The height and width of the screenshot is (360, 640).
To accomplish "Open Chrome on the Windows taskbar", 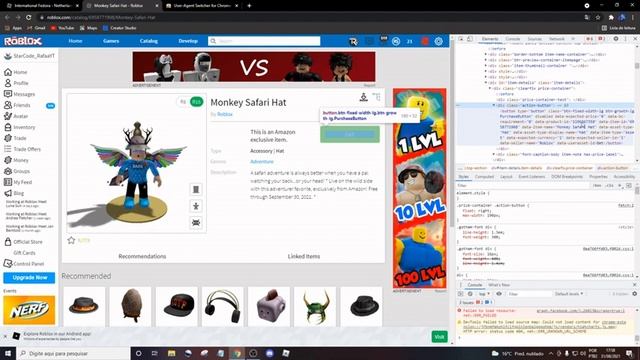I will pyautogui.click(x=237, y=353).
